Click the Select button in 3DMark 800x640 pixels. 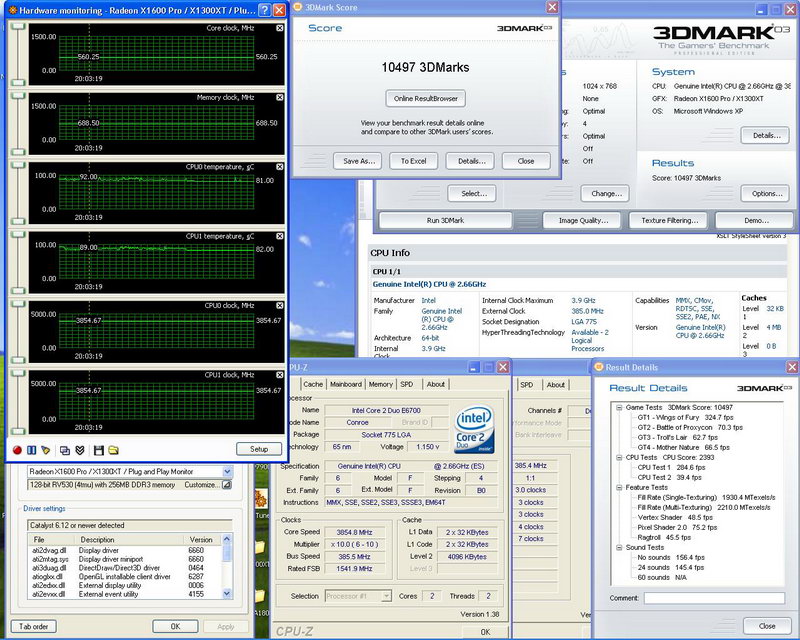point(473,193)
